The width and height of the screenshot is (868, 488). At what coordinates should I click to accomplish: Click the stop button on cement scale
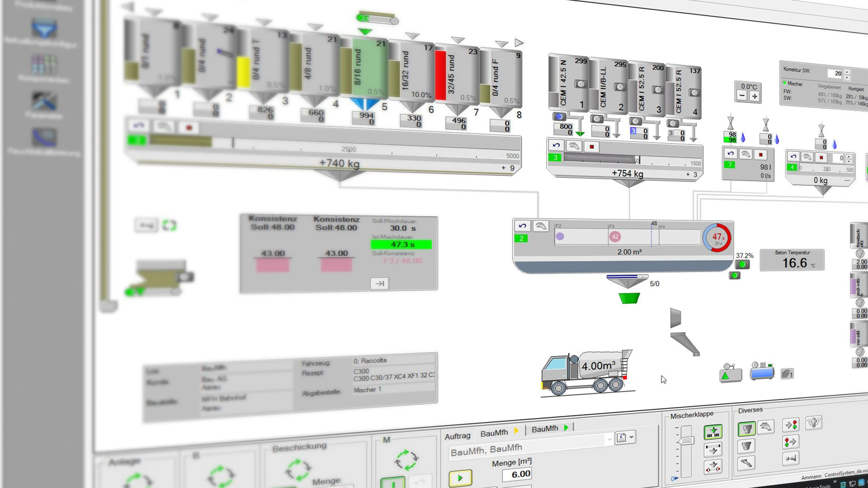click(592, 147)
